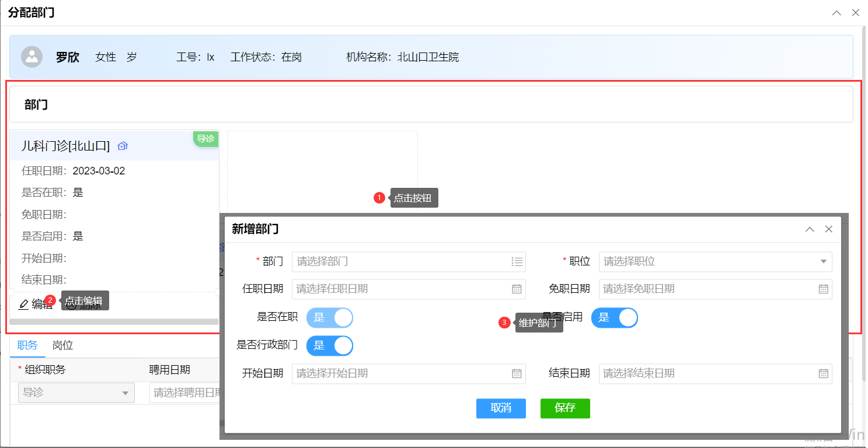The image size is (868, 448).
Task: Click the green 导诊 tag on the card
Action: 205,138
